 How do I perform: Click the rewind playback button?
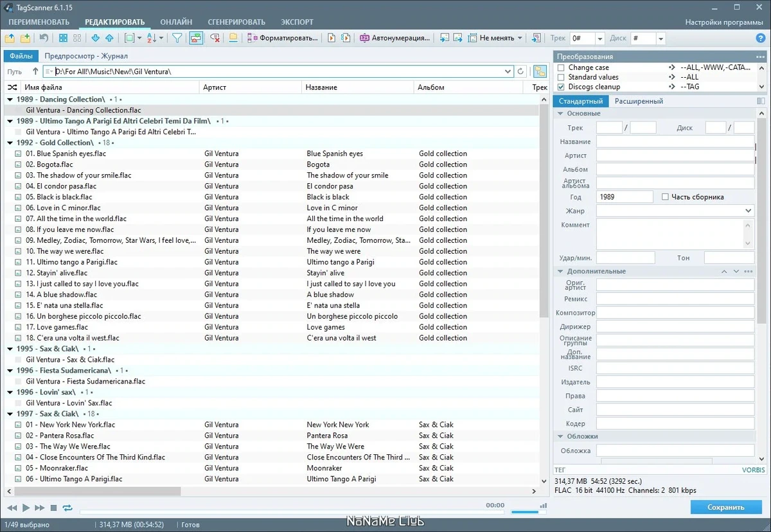12,508
